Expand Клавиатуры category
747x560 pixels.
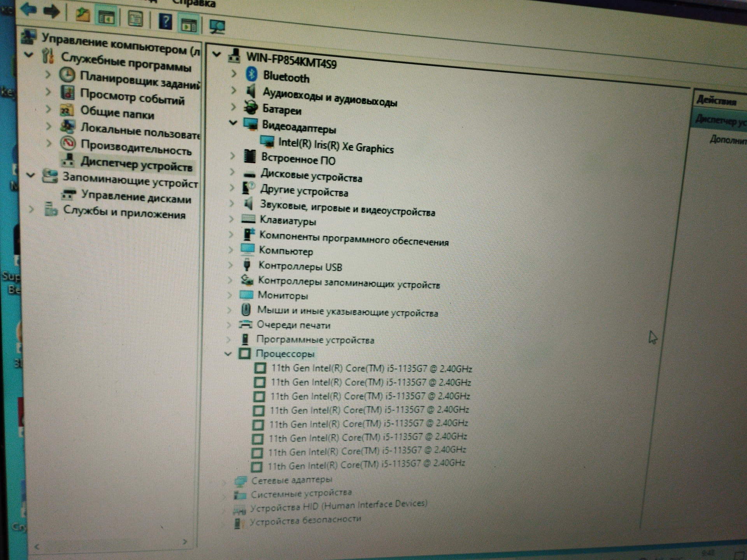pyautogui.click(x=231, y=219)
